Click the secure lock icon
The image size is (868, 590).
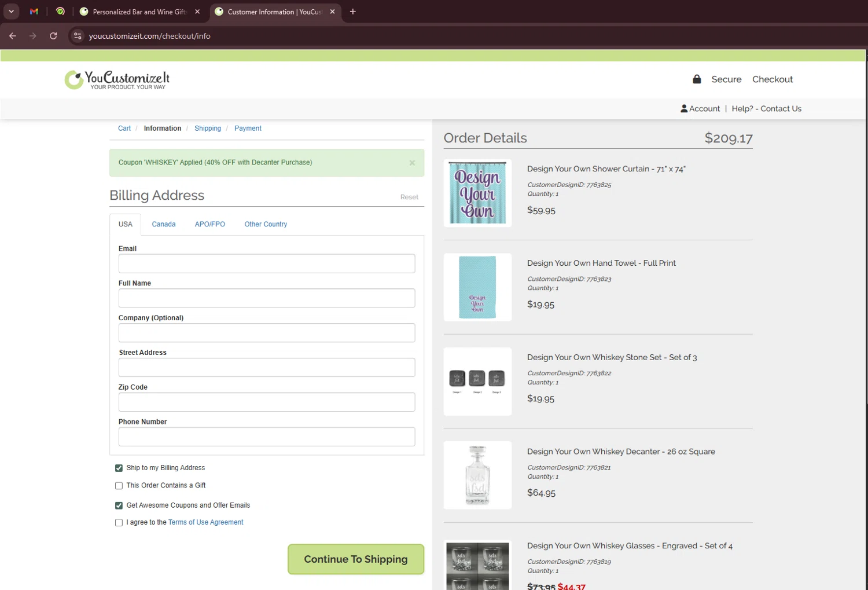click(x=697, y=79)
